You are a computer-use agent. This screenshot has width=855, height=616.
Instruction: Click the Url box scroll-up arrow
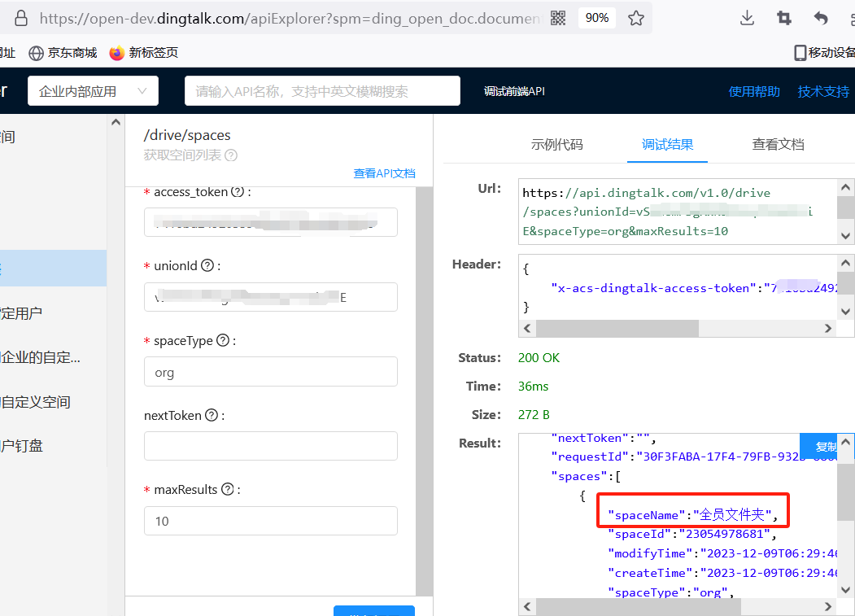tap(845, 188)
